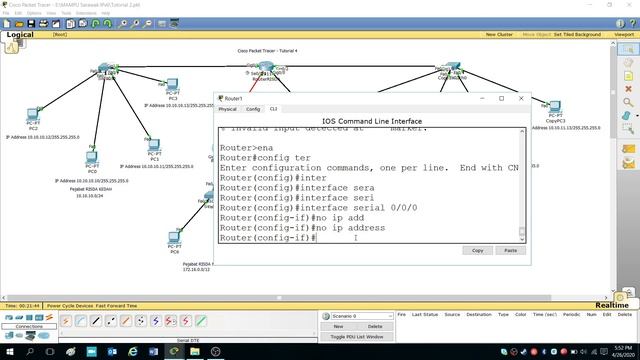The image size is (640, 360).
Task: Click New Cluster in top bar
Action: 499,35
